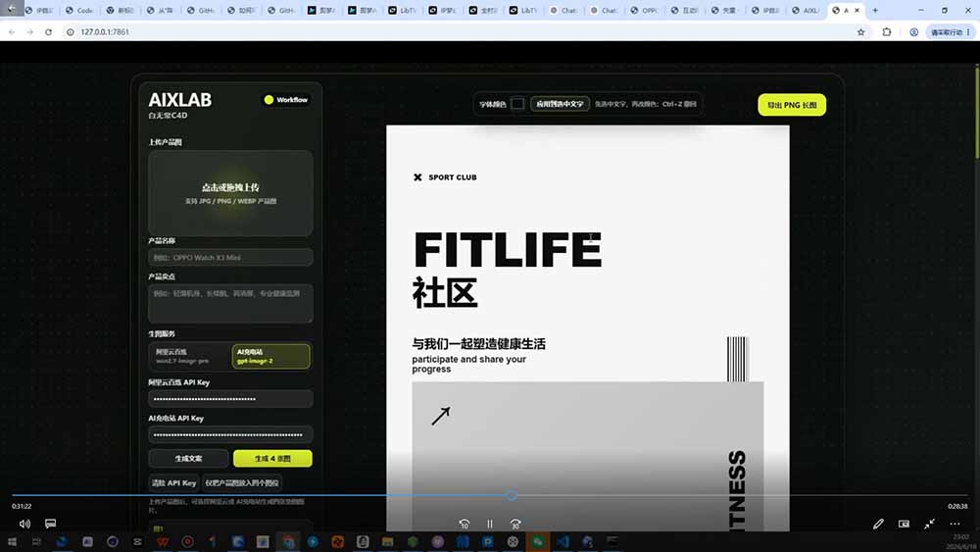Open the player's three-dot more options
Image resolution: width=980 pixels, height=552 pixels.
pos(955,524)
